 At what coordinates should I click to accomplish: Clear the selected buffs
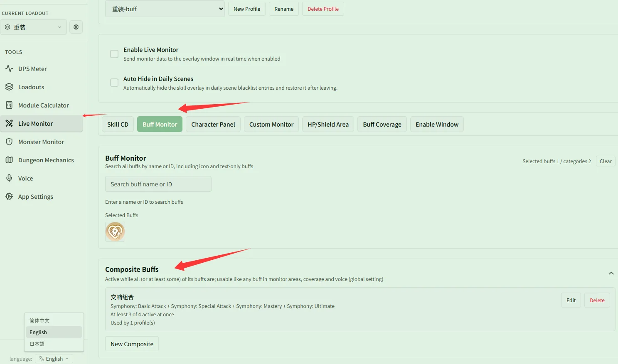606,161
